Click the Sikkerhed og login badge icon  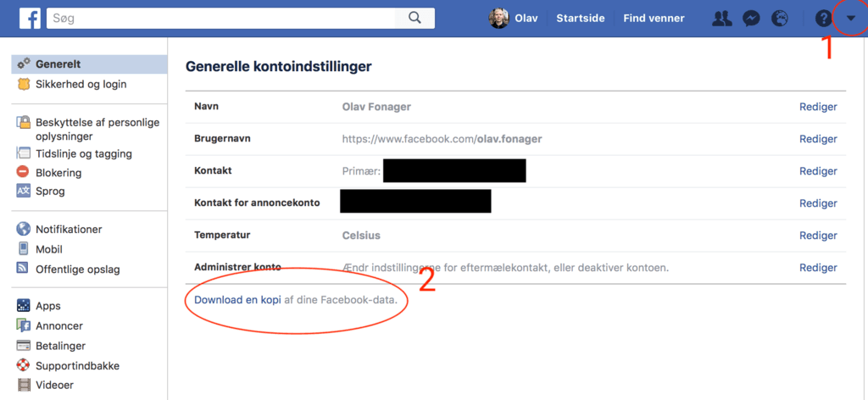pos(24,85)
